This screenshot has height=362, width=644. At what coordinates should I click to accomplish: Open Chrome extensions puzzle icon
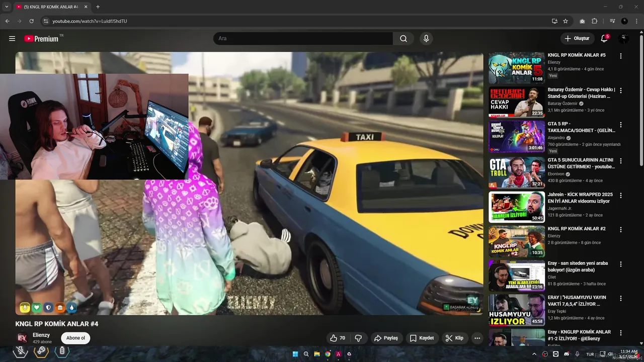click(594, 21)
